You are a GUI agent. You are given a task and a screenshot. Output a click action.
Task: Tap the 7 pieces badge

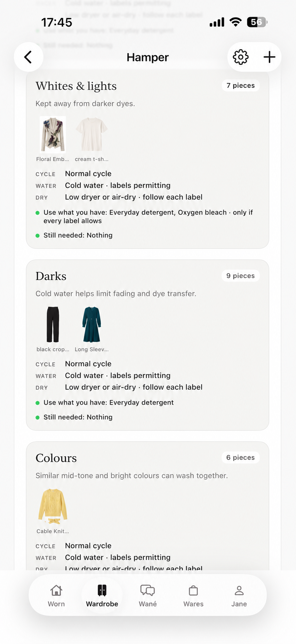[241, 86]
